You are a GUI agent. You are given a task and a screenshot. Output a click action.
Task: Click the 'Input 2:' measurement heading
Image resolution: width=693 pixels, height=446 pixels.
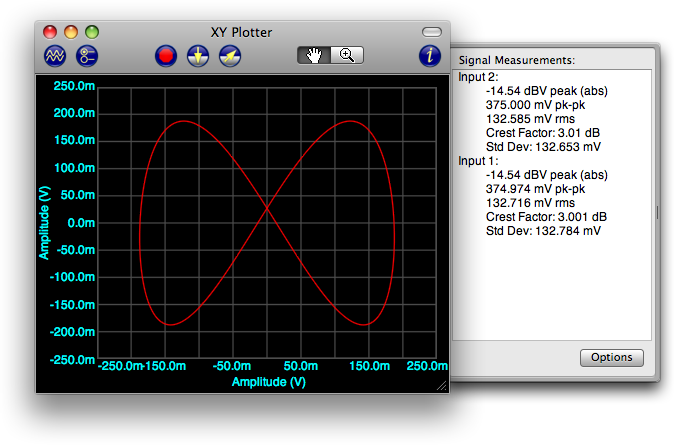(x=478, y=77)
